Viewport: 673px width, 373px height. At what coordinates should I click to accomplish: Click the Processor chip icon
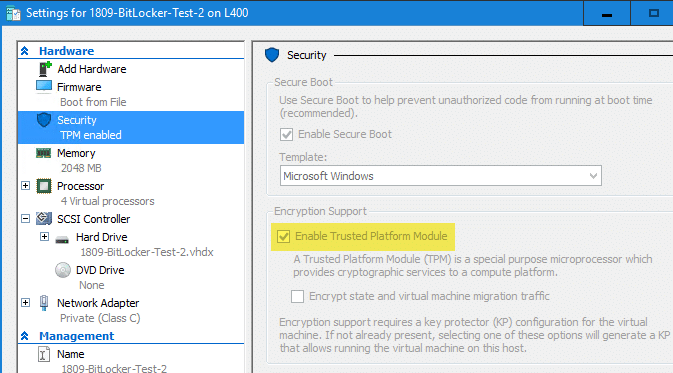click(x=44, y=186)
